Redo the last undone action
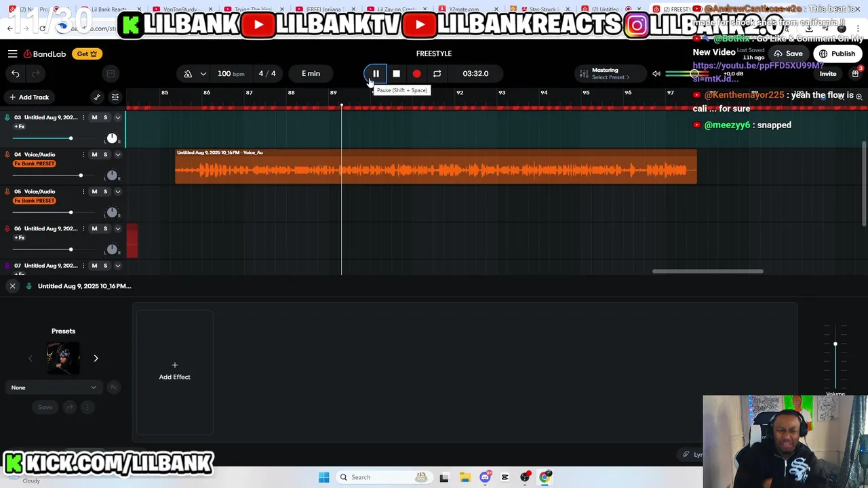 [36, 73]
